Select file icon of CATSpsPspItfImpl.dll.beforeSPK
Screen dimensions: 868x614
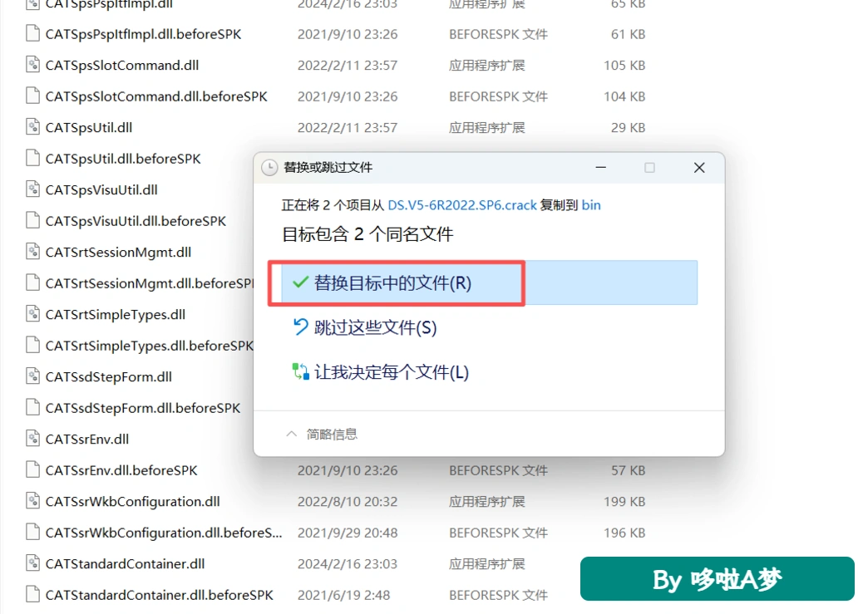tap(33, 34)
